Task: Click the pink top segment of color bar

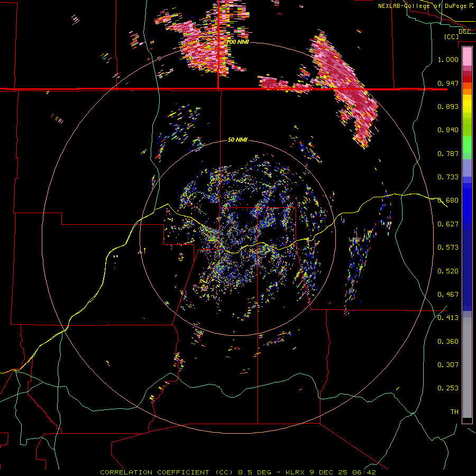Action: (x=467, y=56)
